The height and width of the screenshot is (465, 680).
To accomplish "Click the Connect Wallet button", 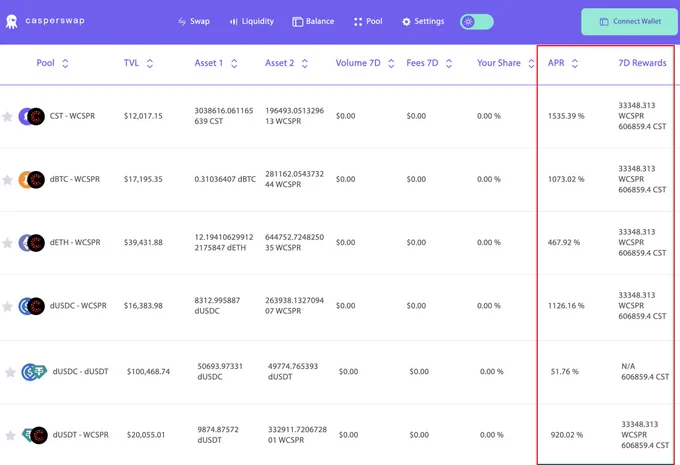I will 630,21.
